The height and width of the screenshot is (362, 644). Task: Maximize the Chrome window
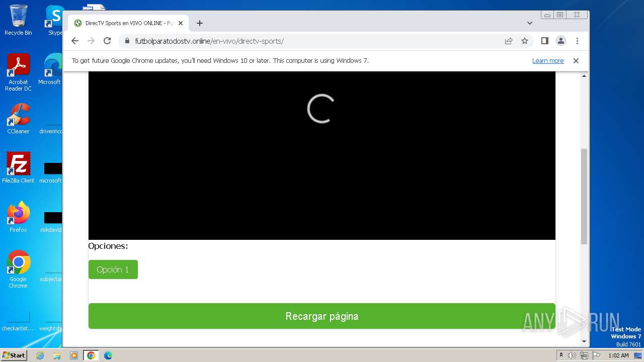(x=560, y=15)
